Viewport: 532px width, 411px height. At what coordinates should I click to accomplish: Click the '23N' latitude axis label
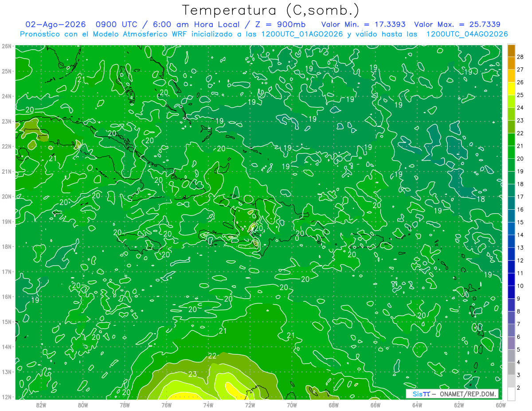point(7,121)
